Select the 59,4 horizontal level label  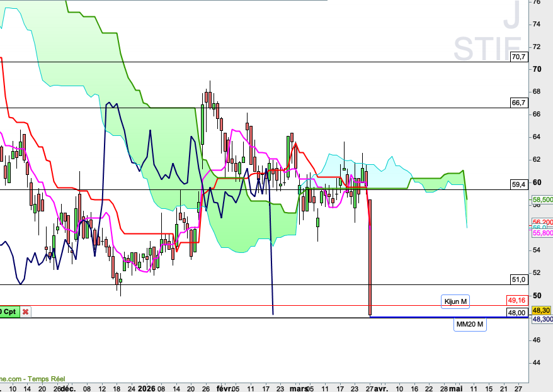[518, 184]
